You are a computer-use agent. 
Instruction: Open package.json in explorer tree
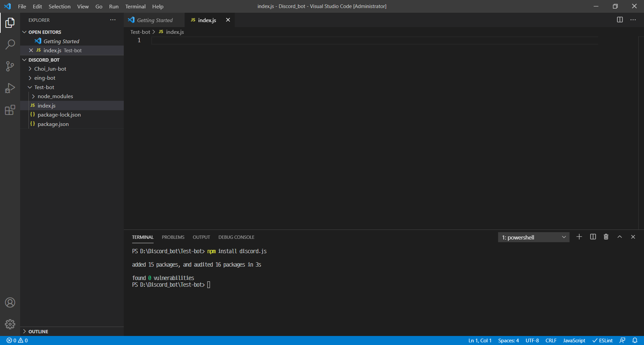click(x=72, y=124)
